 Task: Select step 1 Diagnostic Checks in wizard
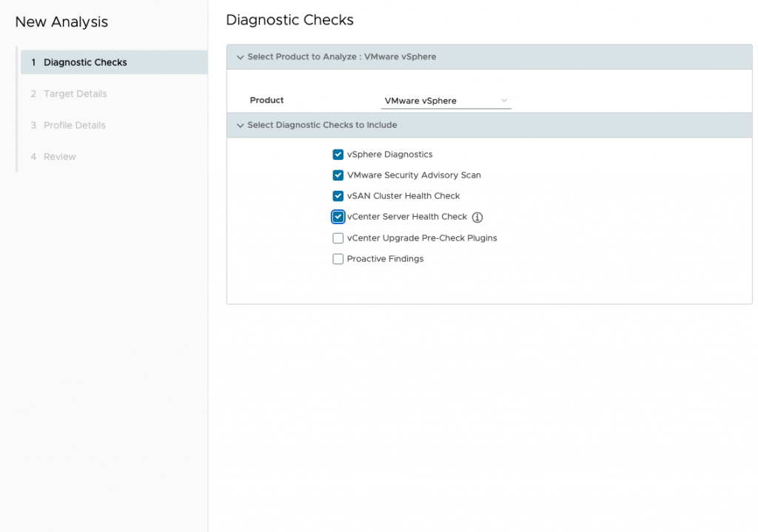click(x=114, y=62)
